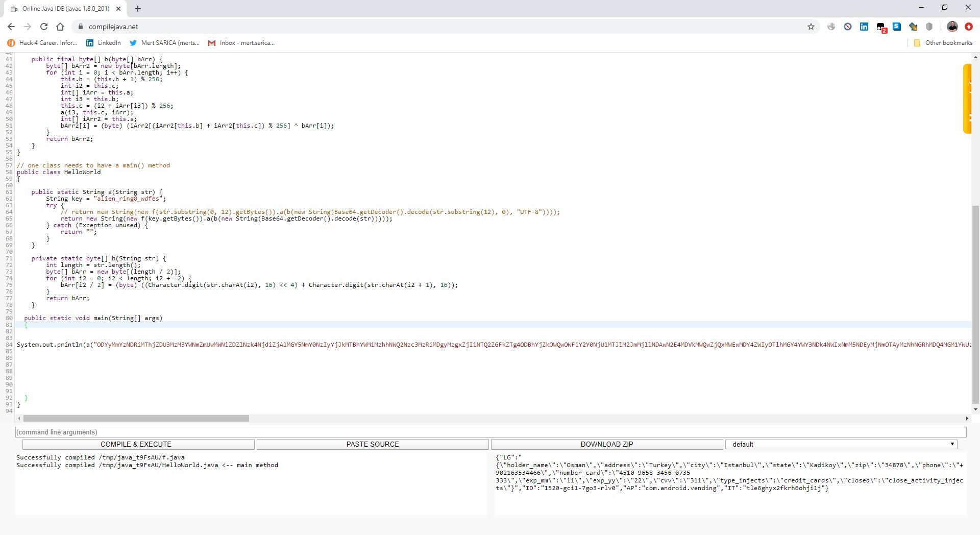Screen dimensions: 980x535
Task: Reload the compilejava.net page
Action: [44, 27]
